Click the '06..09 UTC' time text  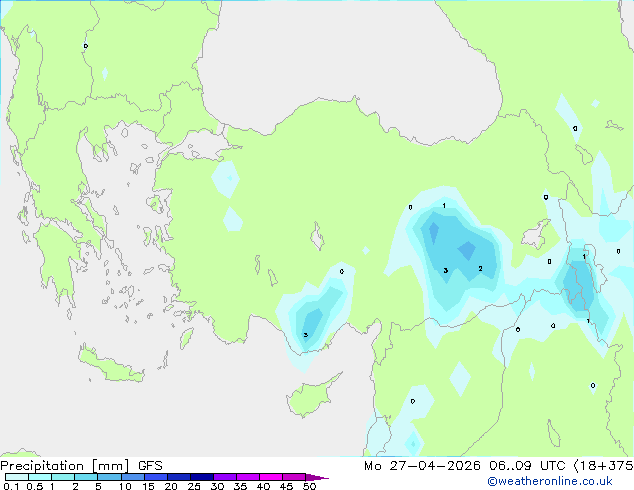[527, 466]
